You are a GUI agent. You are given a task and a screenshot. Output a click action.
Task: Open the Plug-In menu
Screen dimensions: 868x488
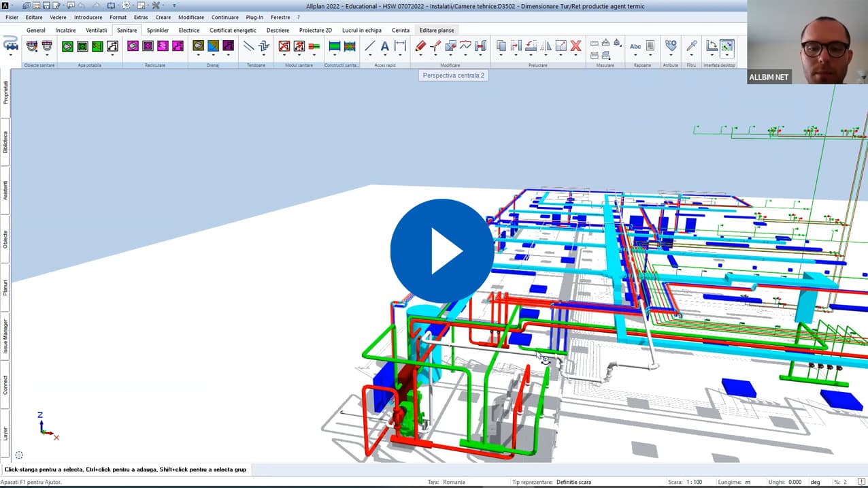(254, 17)
